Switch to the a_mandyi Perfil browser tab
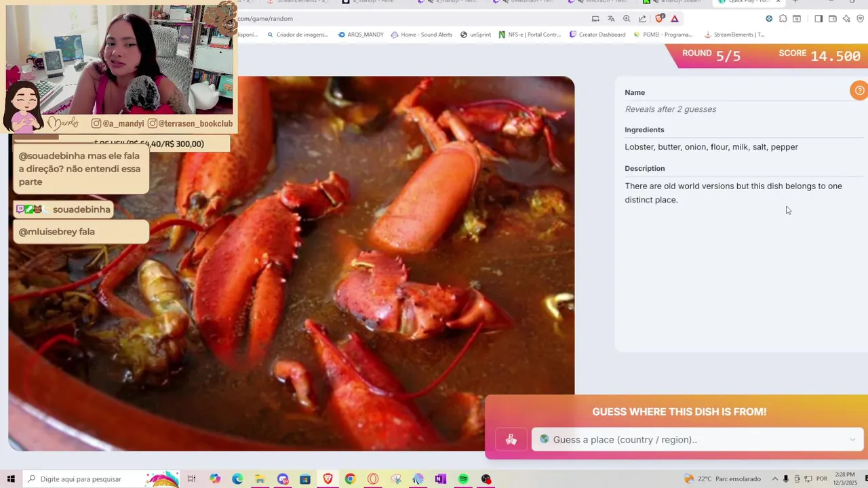 pyautogui.click(x=369, y=2)
